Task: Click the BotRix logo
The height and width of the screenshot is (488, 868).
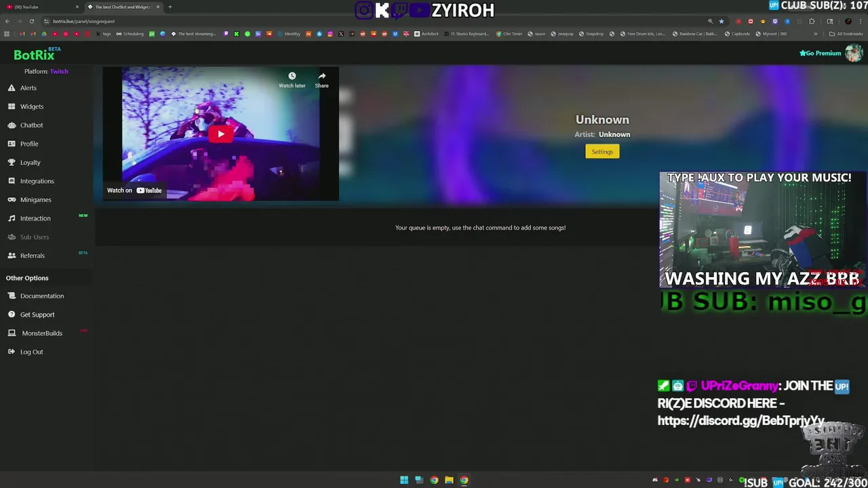Action: point(34,56)
